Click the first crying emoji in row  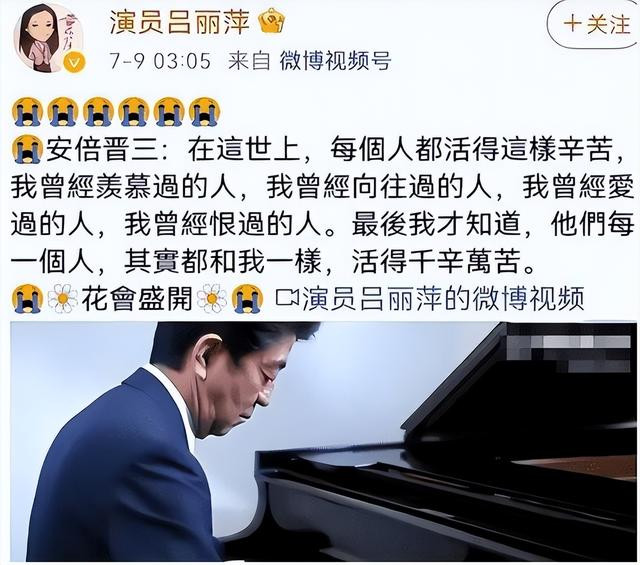coord(27,111)
